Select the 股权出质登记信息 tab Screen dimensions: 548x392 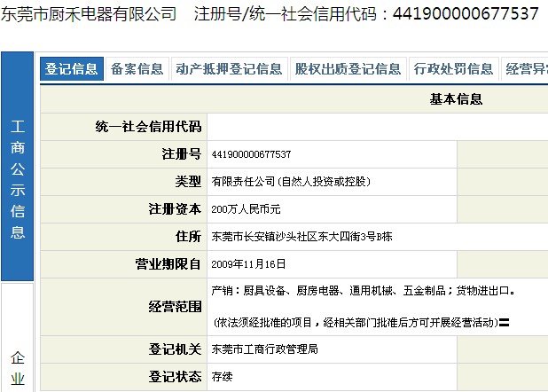click(348, 69)
